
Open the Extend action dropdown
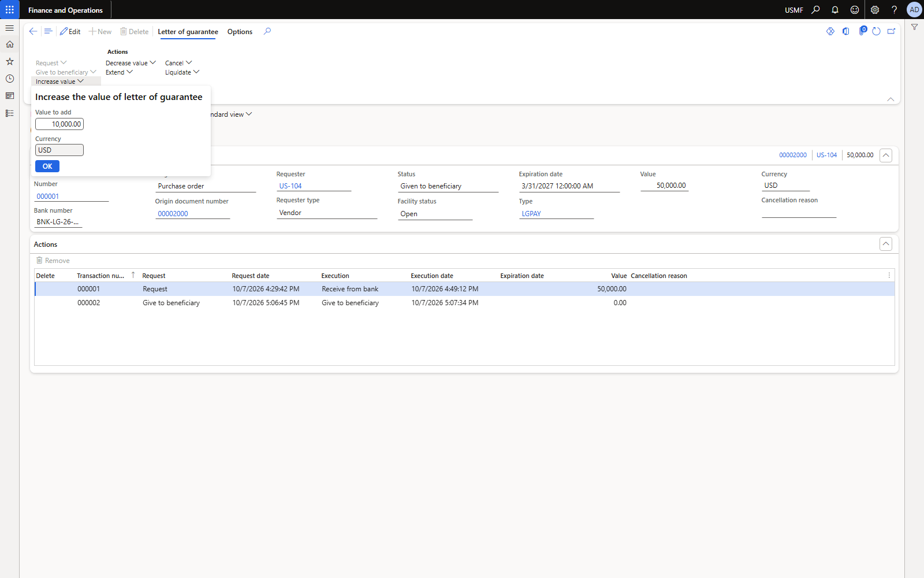point(119,72)
